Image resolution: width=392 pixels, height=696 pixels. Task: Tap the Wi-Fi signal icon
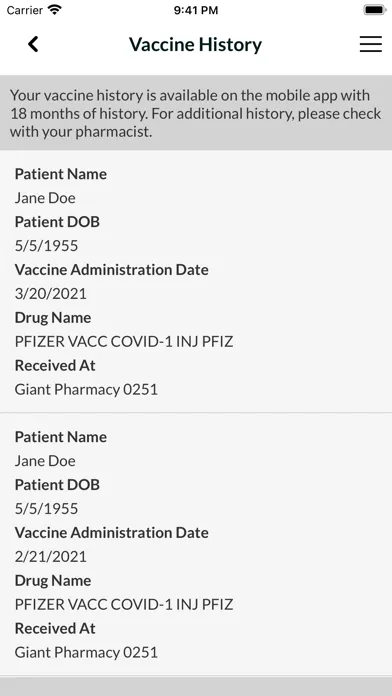coord(55,10)
